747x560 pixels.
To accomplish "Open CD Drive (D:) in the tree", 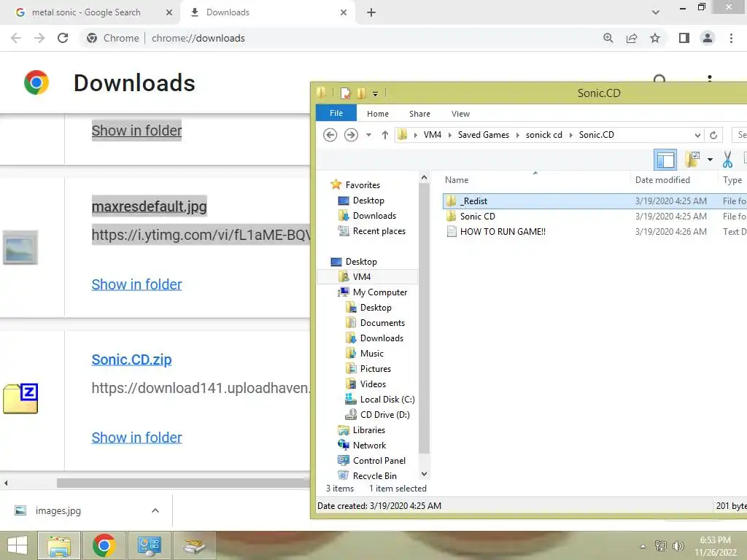I will click(377, 414).
